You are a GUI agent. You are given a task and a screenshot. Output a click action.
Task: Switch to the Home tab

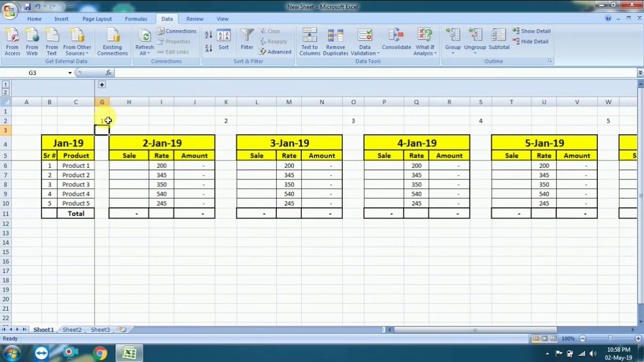pos(34,19)
